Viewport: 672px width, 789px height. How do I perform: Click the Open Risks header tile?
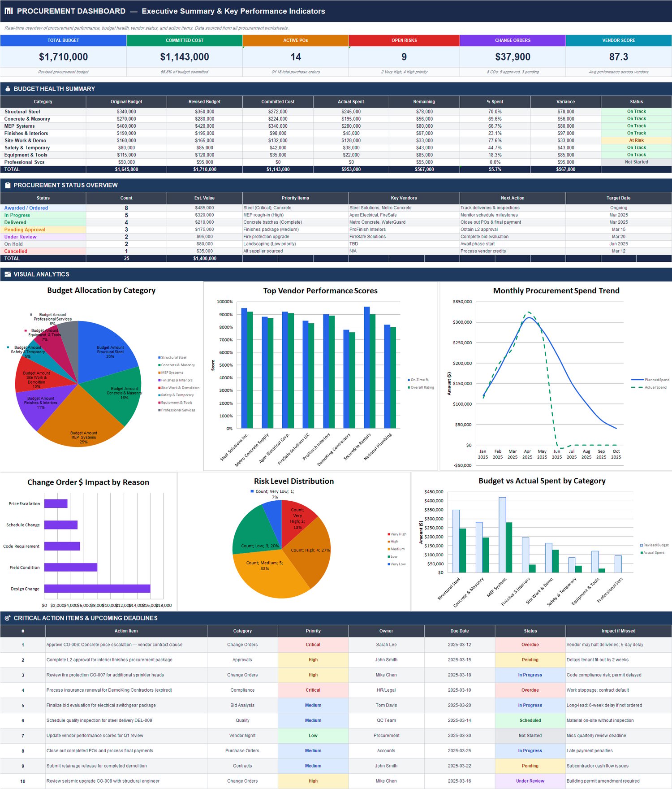click(x=404, y=40)
